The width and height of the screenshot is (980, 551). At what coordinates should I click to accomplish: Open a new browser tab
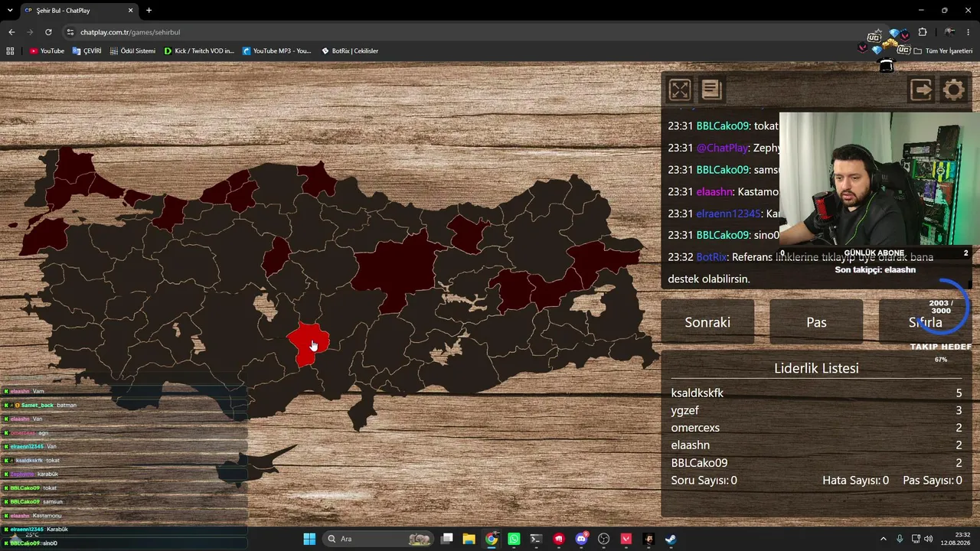(149, 11)
